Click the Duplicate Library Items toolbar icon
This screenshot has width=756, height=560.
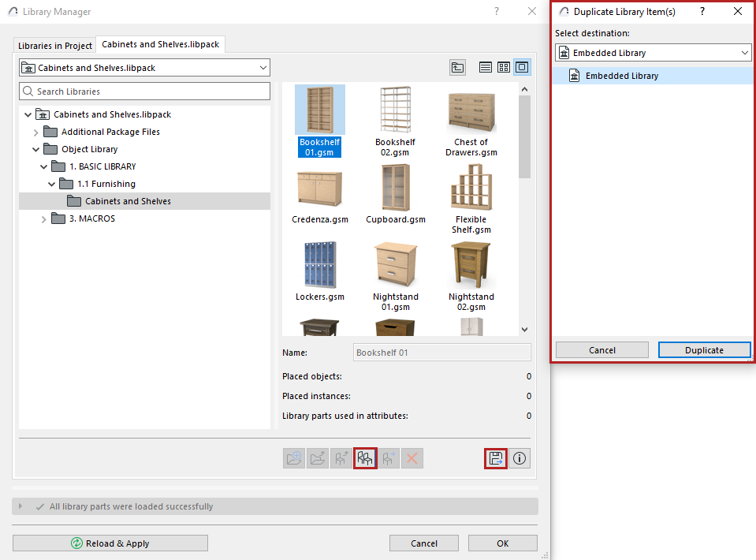(x=365, y=458)
